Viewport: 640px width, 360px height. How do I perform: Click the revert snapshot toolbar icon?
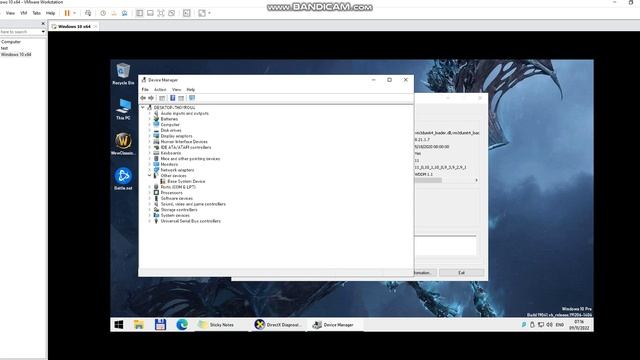(114, 13)
